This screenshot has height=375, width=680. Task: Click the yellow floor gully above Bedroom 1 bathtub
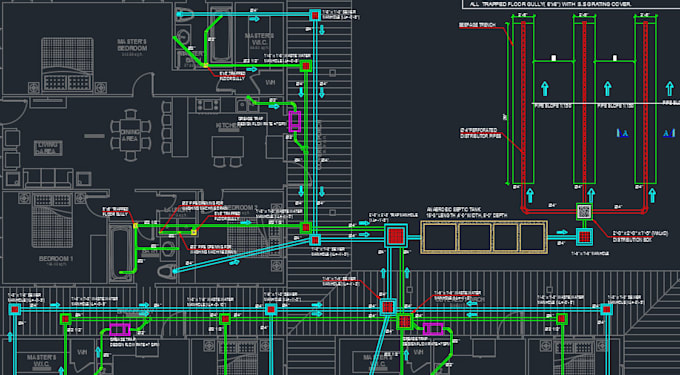pyautogui.click(x=135, y=225)
